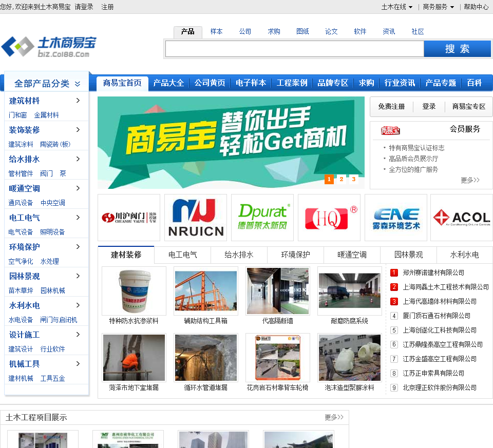Expand the 给水排水 category arrow
Viewport: 493px width, 448px height.
coord(78,159)
